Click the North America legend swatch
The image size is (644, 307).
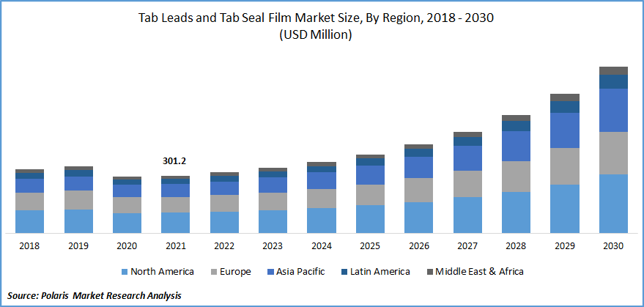pos(125,272)
